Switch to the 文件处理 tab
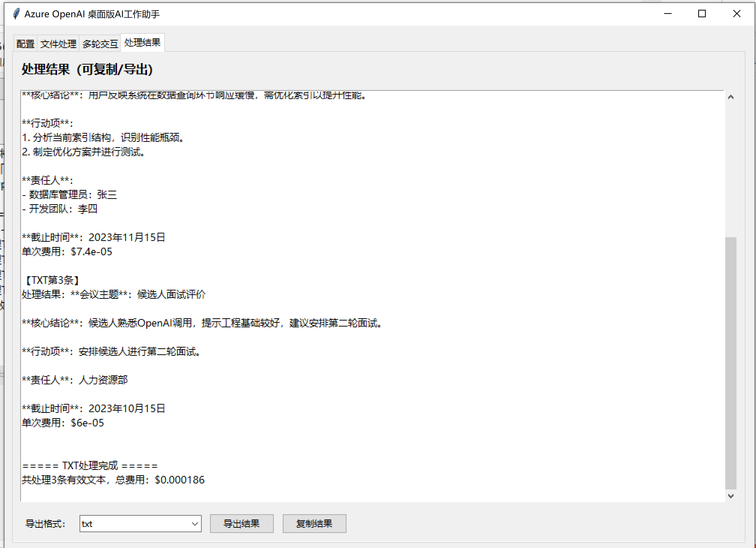This screenshot has height=548, width=756. (x=58, y=44)
